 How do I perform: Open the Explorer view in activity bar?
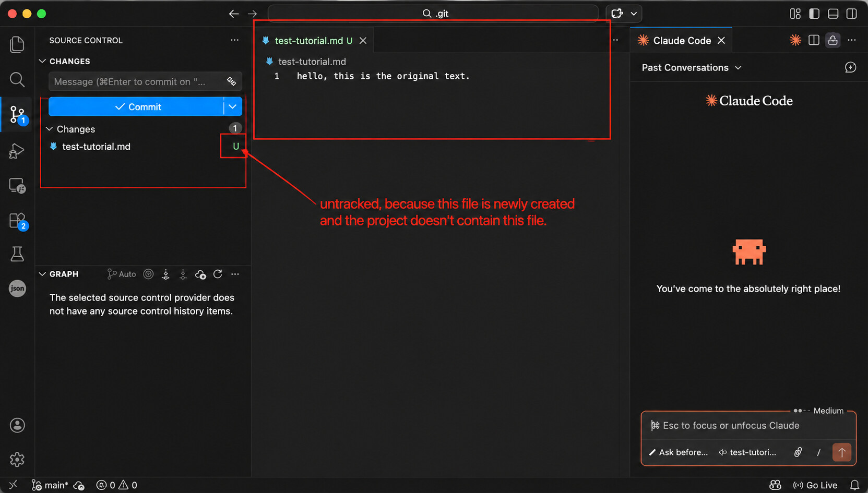point(17,44)
